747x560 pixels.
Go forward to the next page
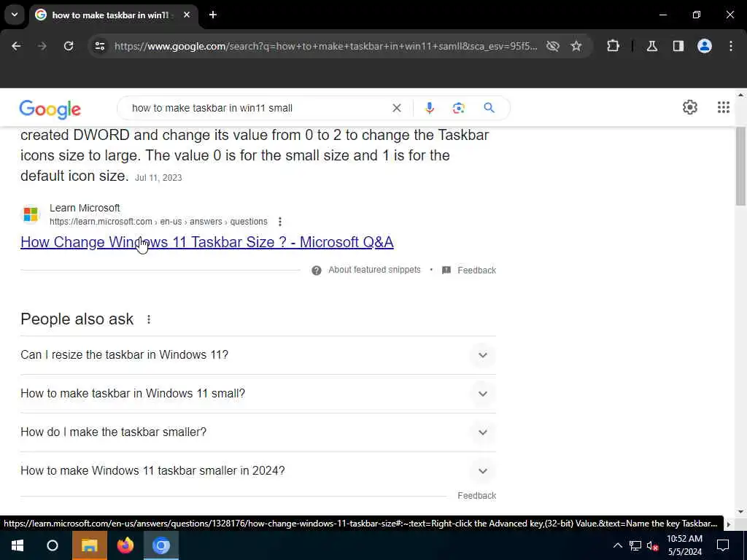(42, 46)
